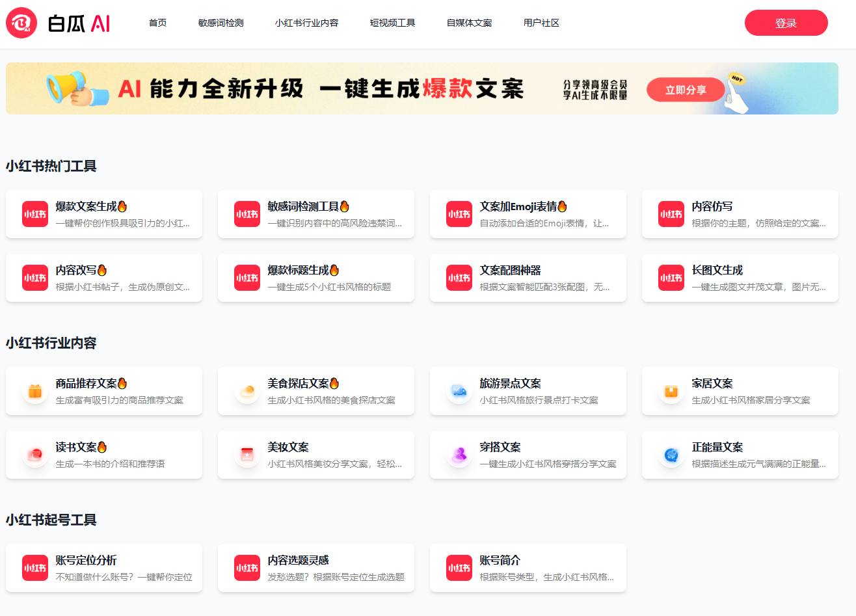Click the food icon beside 美食探店文案
856x616 pixels.
247,391
